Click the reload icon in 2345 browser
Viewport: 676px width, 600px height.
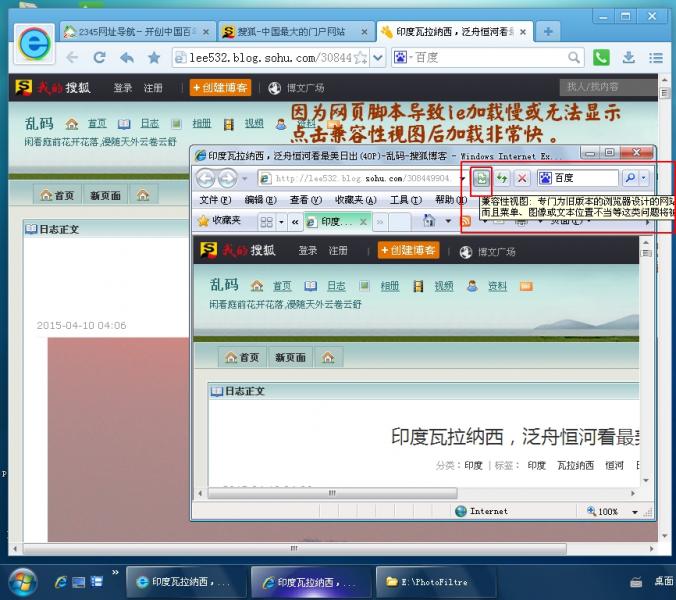coord(100,57)
